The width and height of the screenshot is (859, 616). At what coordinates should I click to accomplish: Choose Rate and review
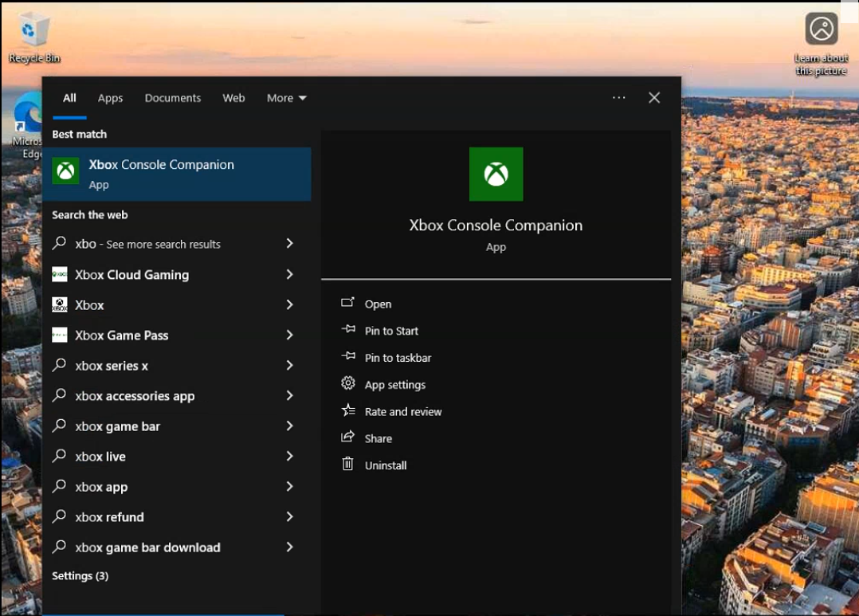click(402, 411)
